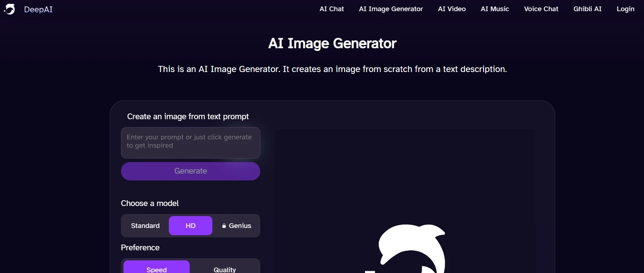
Task: Open the AI Music page
Action: tap(495, 9)
